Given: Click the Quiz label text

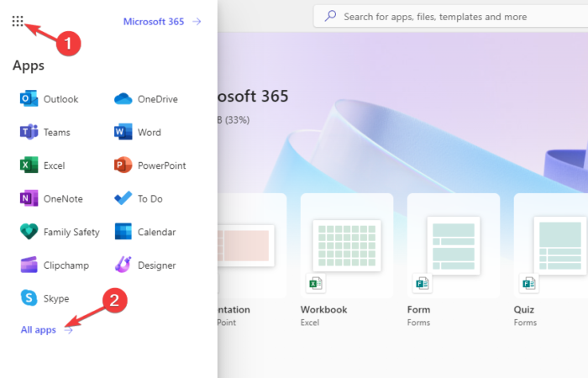Looking at the screenshot, I should pos(524,310).
